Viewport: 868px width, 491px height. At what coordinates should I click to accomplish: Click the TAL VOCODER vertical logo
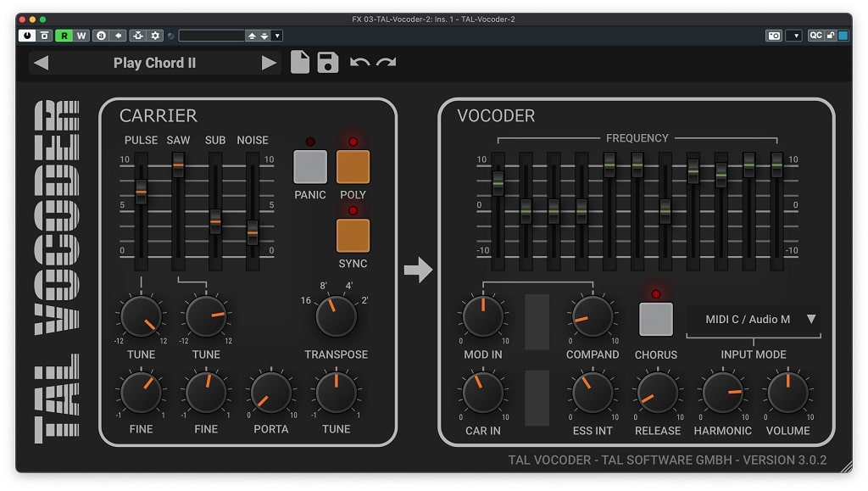(x=57, y=272)
